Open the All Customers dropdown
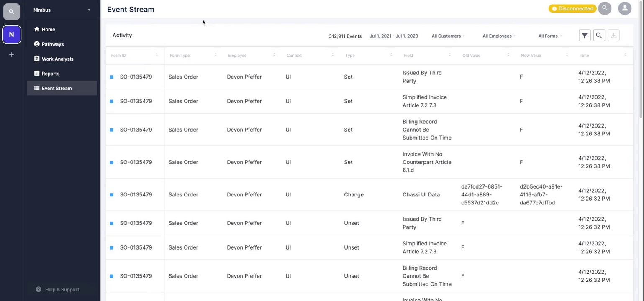 448,36
